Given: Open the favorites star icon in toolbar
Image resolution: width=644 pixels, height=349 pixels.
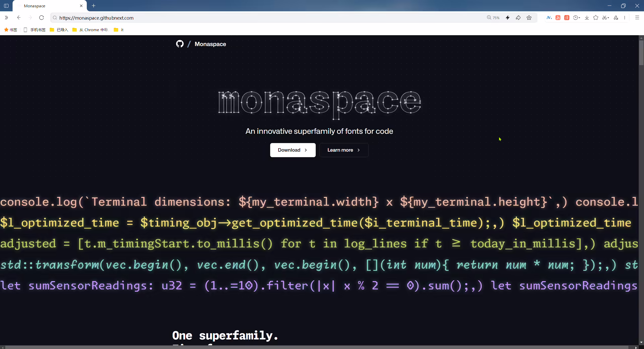Looking at the screenshot, I should (596, 18).
